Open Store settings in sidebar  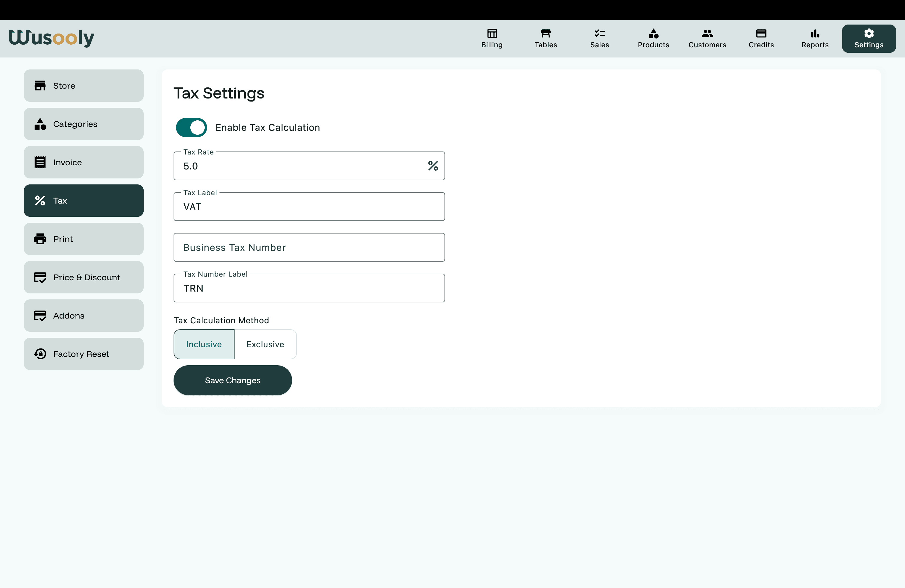click(x=84, y=86)
